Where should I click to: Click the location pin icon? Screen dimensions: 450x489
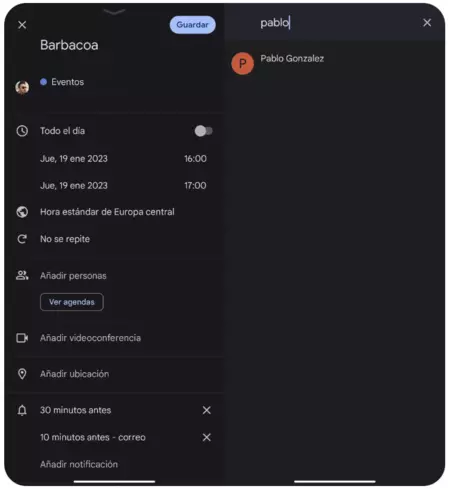pos(22,374)
